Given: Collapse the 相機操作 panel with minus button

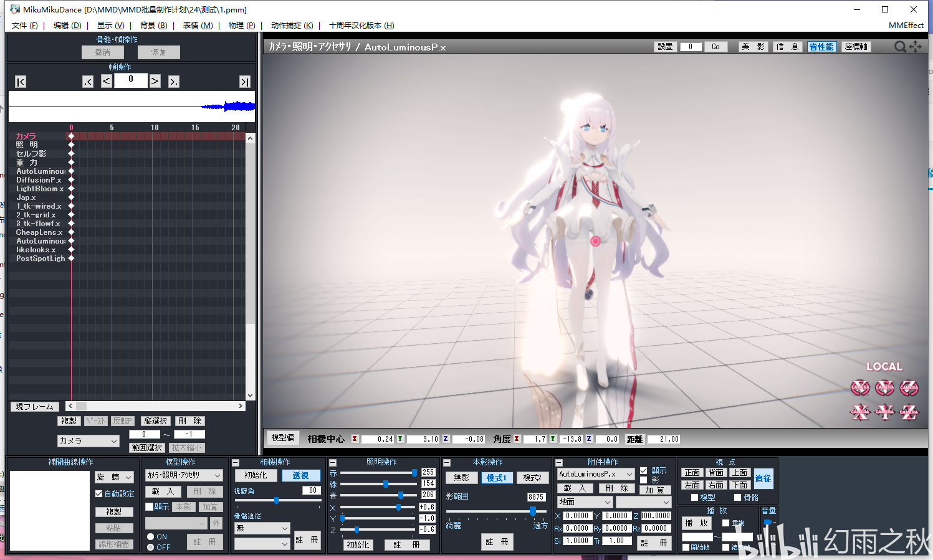Looking at the screenshot, I should (x=236, y=463).
